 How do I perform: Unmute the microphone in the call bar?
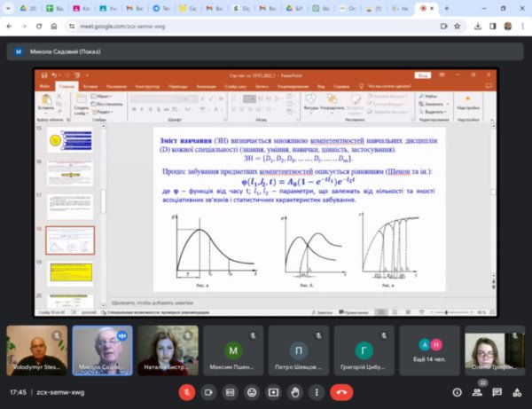click(187, 391)
